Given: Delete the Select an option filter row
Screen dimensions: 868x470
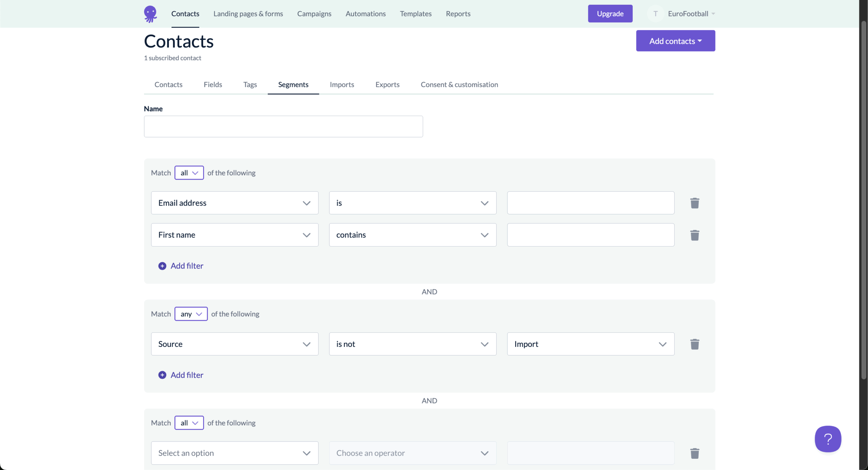Looking at the screenshot, I should [x=695, y=453].
